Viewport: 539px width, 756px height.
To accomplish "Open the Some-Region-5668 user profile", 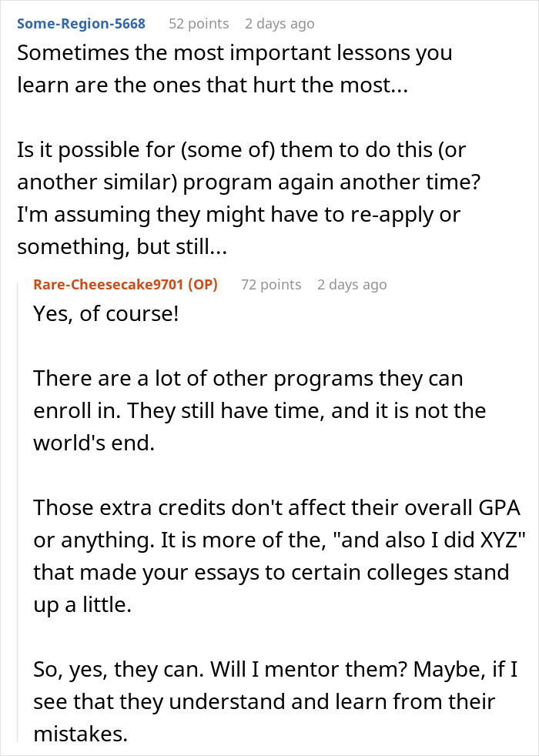I will (x=81, y=23).
